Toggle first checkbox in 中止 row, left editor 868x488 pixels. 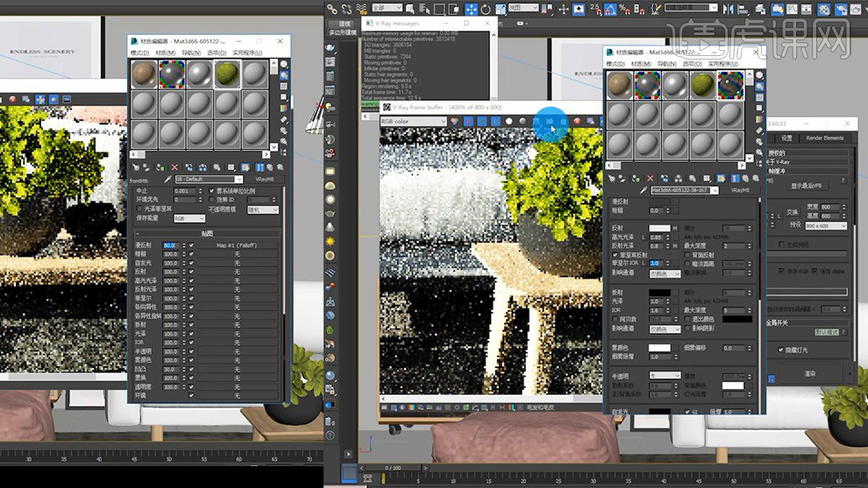pyautogui.click(x=211, y=190)
